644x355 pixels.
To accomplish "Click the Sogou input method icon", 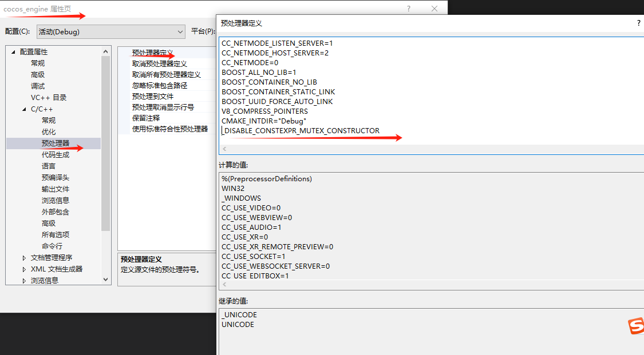I will point(636,326).
